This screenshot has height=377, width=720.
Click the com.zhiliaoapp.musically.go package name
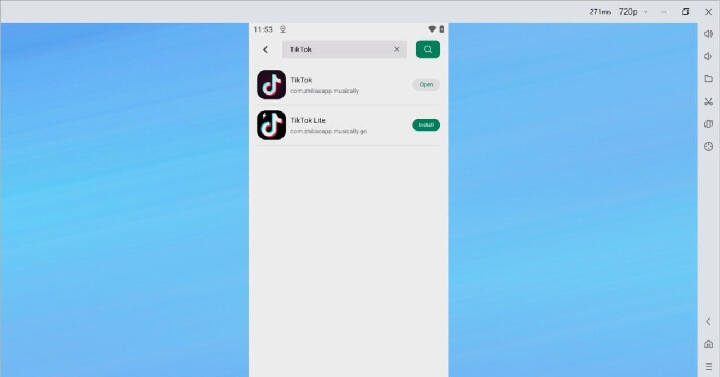328,131
